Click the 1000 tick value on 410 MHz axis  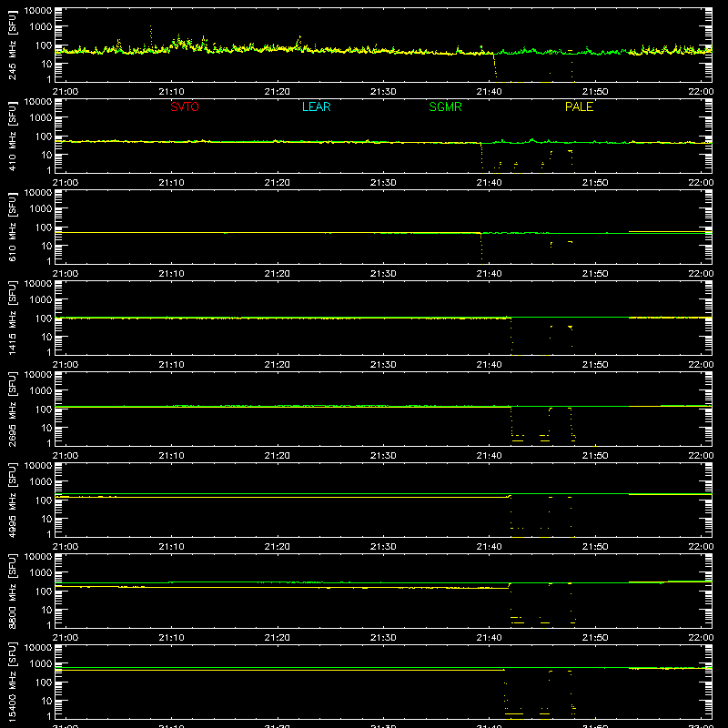click(x=41, y=118)
